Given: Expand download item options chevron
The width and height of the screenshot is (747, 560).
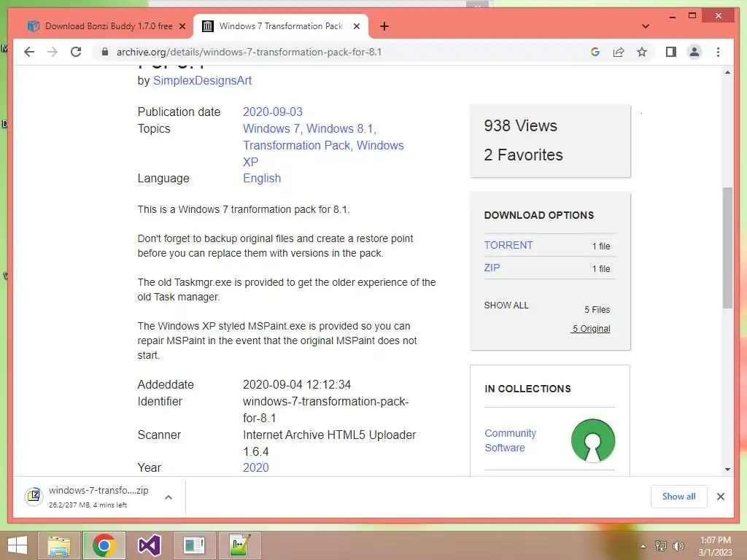Looking at the screenshot, I should click(169, 497).
